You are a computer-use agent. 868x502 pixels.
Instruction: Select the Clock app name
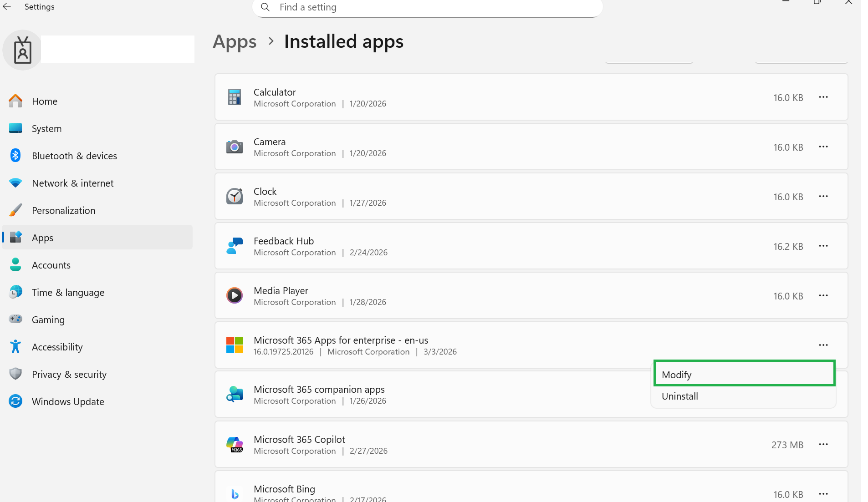[265, 192]
